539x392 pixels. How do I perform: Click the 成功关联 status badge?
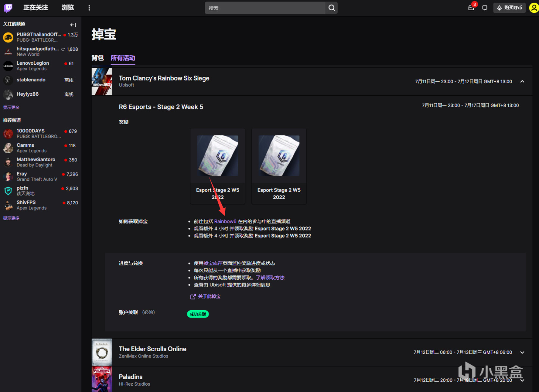198,314
